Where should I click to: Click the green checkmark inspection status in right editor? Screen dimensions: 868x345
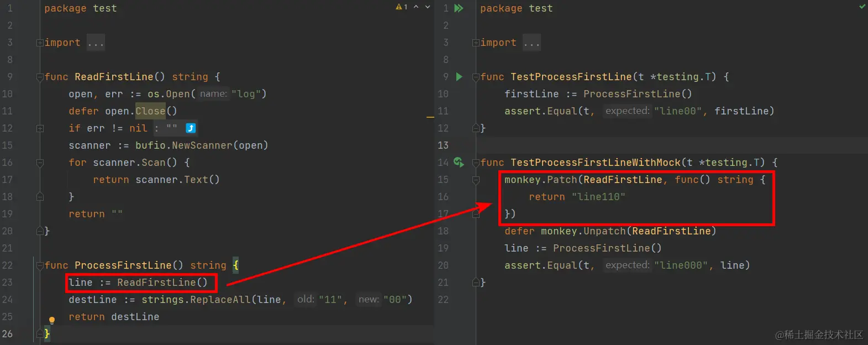click(x=862, y=7)
